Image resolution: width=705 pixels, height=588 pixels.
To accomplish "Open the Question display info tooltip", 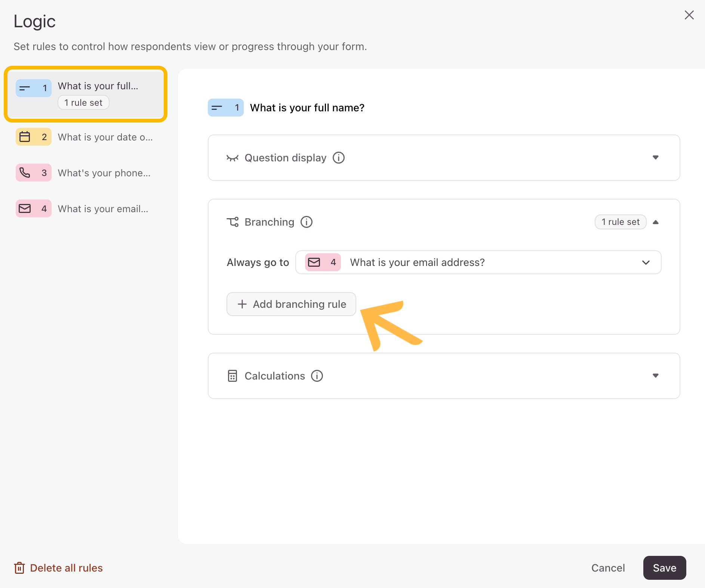I will click(339, 158).
